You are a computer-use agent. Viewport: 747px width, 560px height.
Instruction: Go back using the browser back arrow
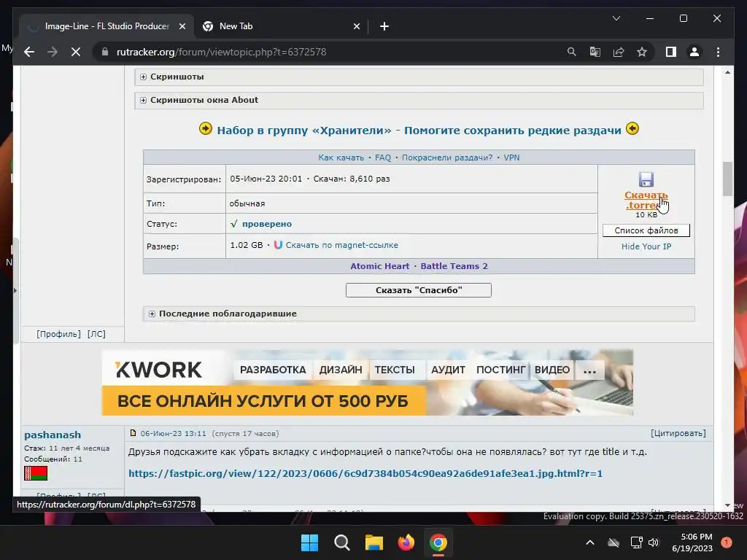(x=29, y=52)
